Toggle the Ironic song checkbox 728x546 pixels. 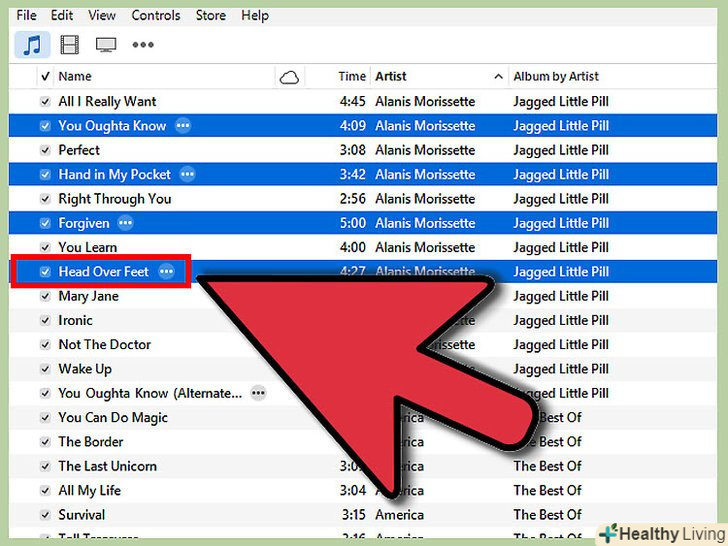(x=45, y=320)
